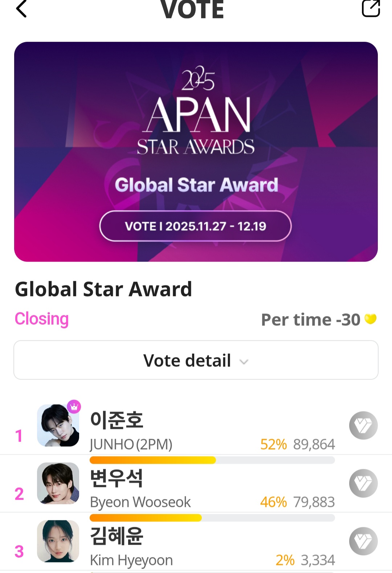Select the Byeon Wooseok name entry
The height and width of the screenshot is (573, 392).
coord(140,502)
